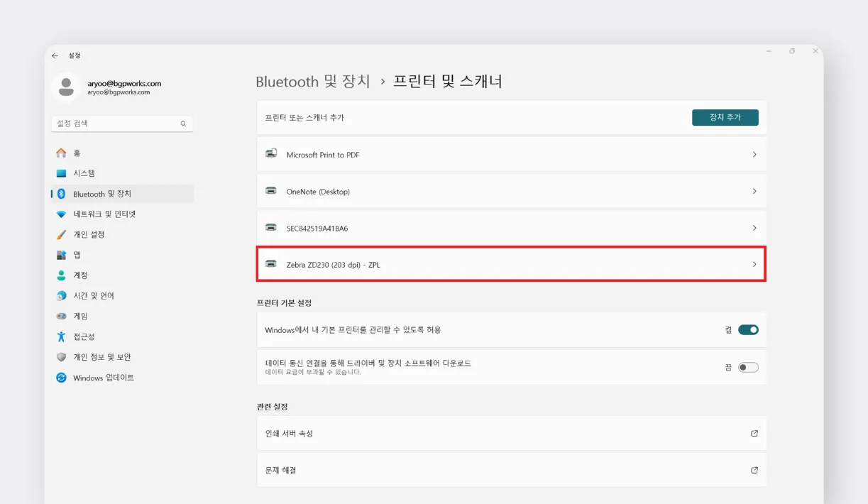This screenshot has height=504, width=868.
Task: Select the Zebra ZD230 (203 dpi) - ZPL text
Action: (334, 265)
